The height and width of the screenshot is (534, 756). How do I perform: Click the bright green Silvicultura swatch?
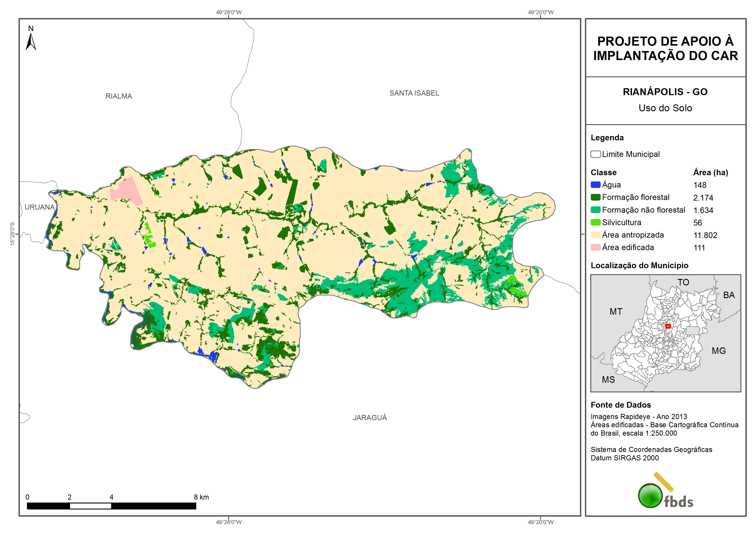595,222
